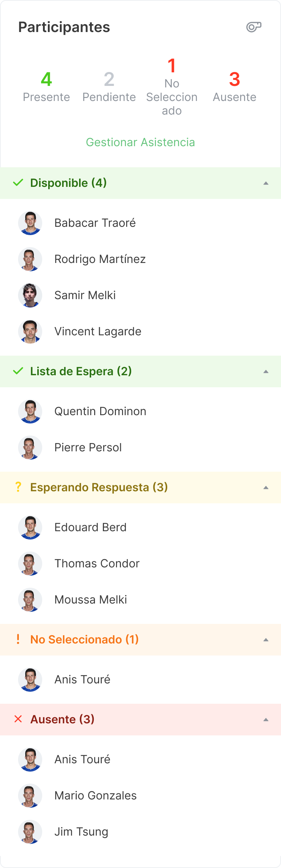Click Jim Tsung's profile avatar
Screen dimensions: 281x868
click(30, 832)
